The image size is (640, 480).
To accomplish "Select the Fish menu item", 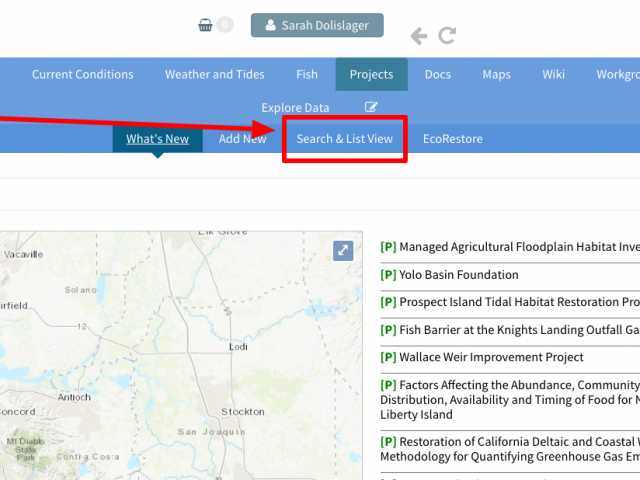I will click(x=307, y=74).
